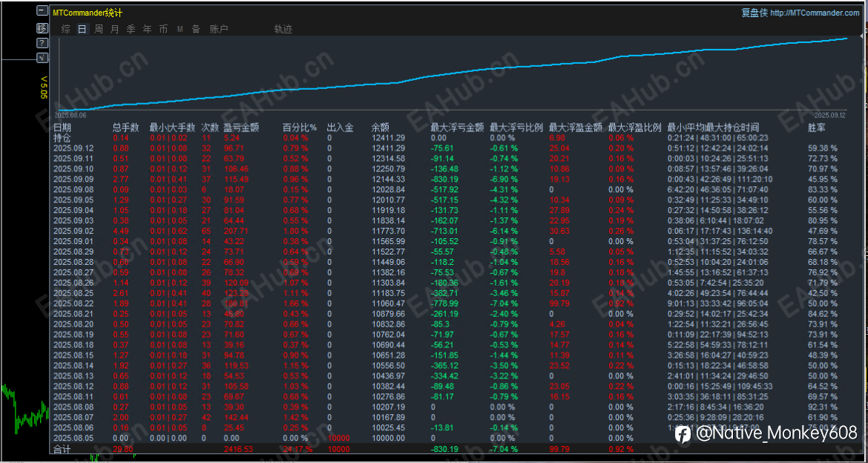Click the floating loss value -713.01
This screenshot has width=868, height=463.
(444, 231)
